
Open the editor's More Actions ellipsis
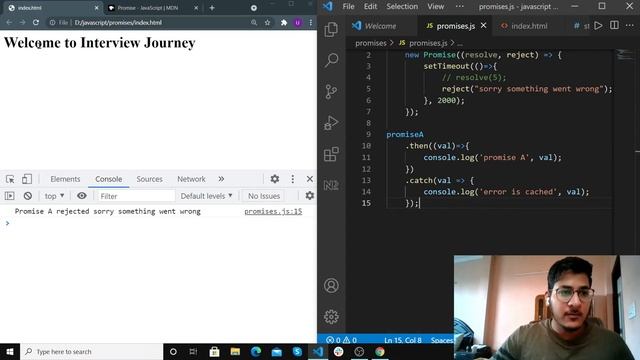click(630, 25)
